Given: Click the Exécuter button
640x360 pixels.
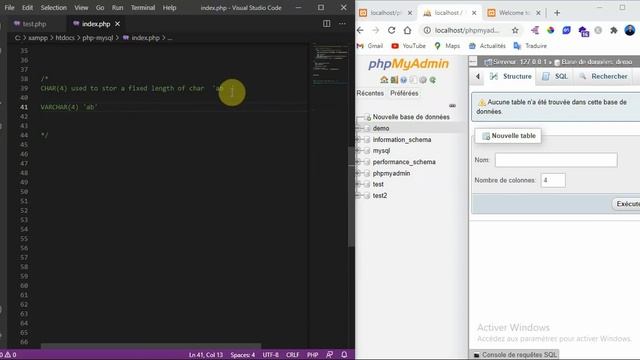Looking at the screenshot, I should (x=627, y=204).
